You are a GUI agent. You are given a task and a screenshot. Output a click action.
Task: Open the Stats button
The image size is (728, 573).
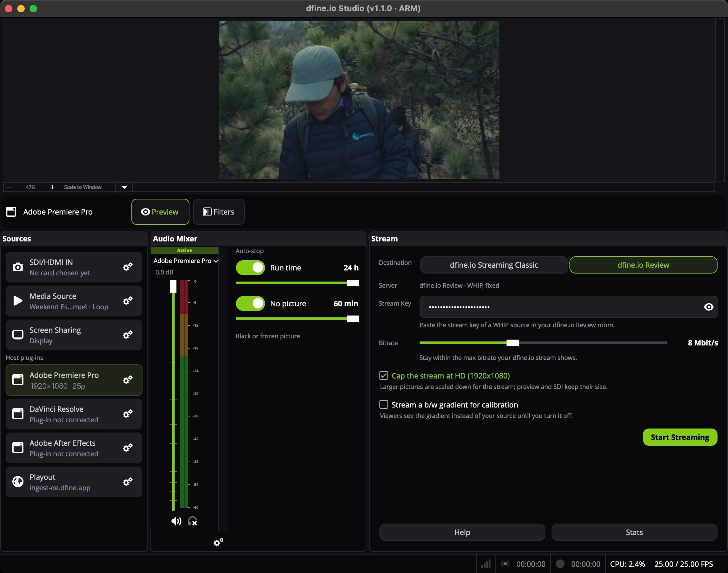[634, 533]
